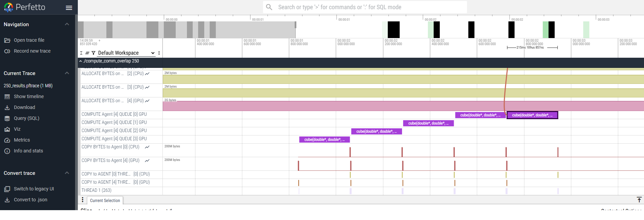Screen dimensions: 644x220
Task: Collapse the Navigation section
Action: (x=67, y=24)
